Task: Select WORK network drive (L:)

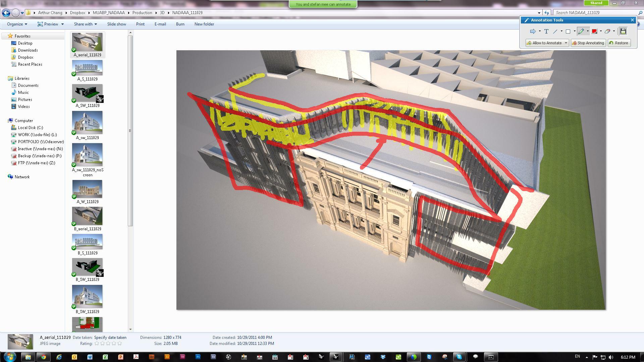Action: pos(37,135)
